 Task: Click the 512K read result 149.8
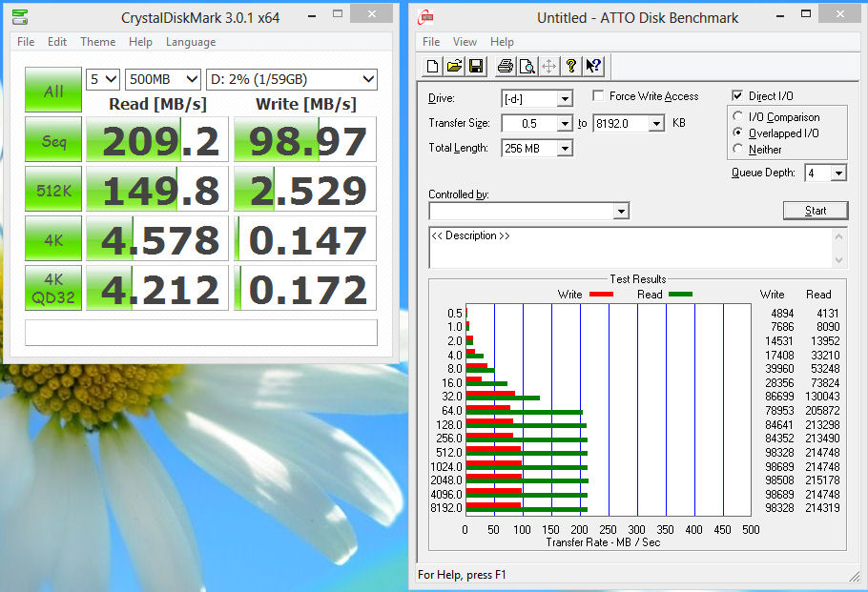click(x=157, y=189)
